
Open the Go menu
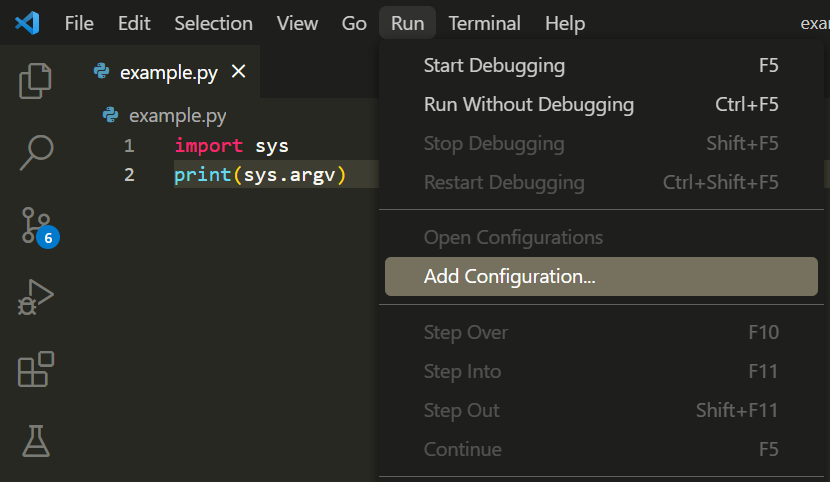tap(354, 23)
